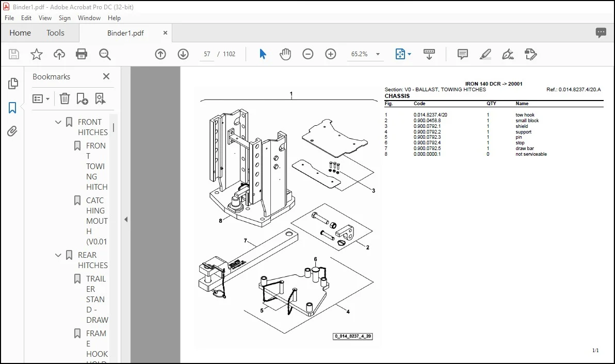
Task: Click the Ref.: 0.014.8237.4/20.A text
Action: (x=573, y=90)
